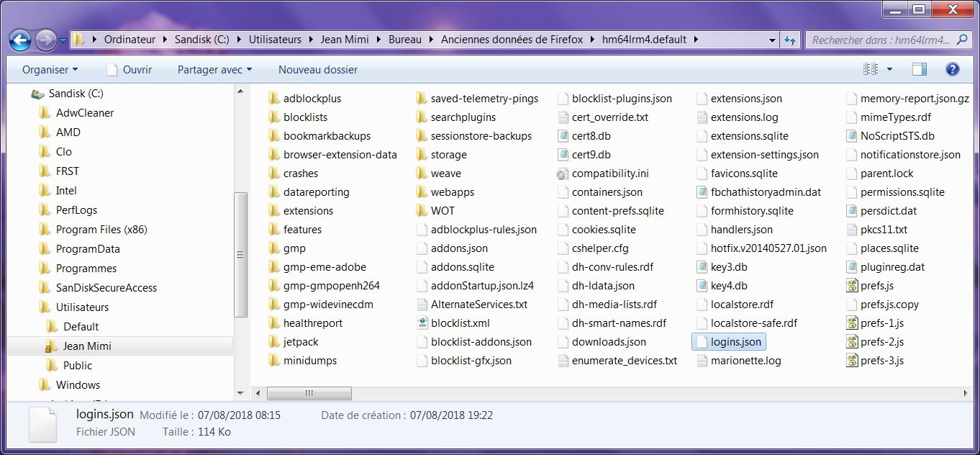This screenshot has width=980, height=455.
Task: Select the fbchathistoryadmin.dat file icon
Action: click(703, 192)
